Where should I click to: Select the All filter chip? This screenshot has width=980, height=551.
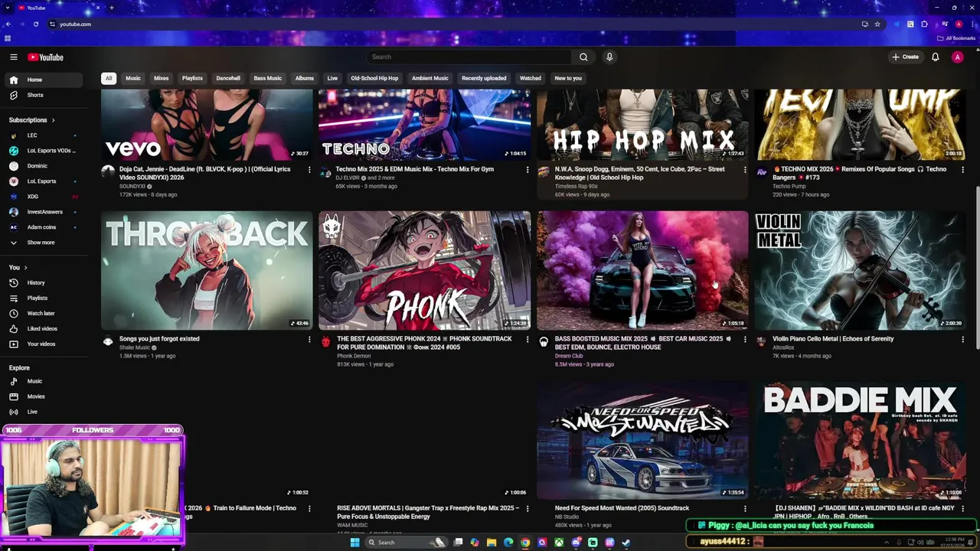[x=109, y=78]
